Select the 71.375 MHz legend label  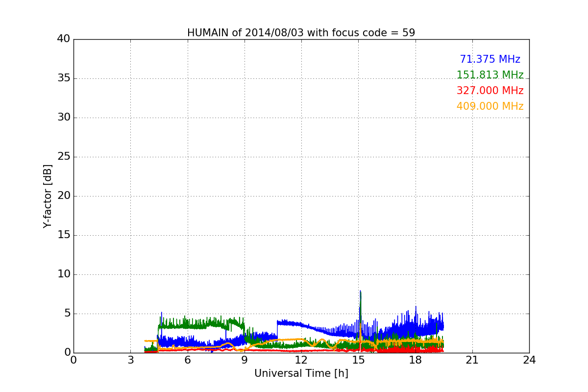pos(490,59)
